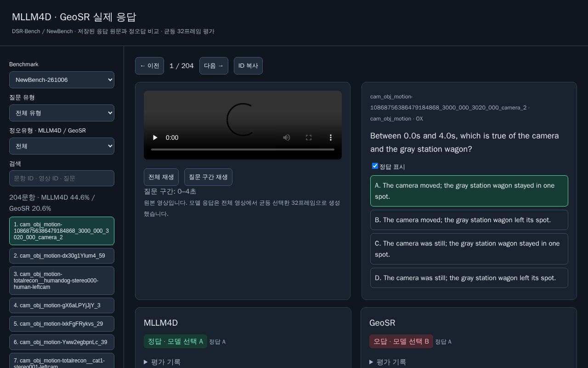
Task: Expand 평가 기록 under MLLM4D
Action: tap(162, 362)
